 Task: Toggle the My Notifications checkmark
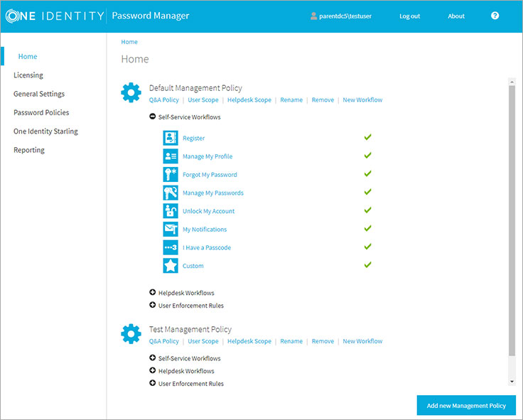click(367, 229)
